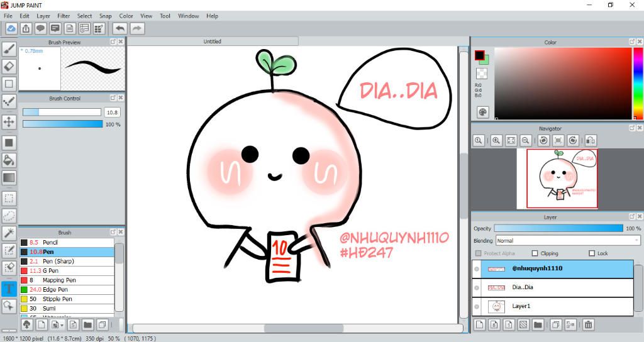Select the Untitled document tab
This screenshot has height=342, width=644.
pos(213,41)
